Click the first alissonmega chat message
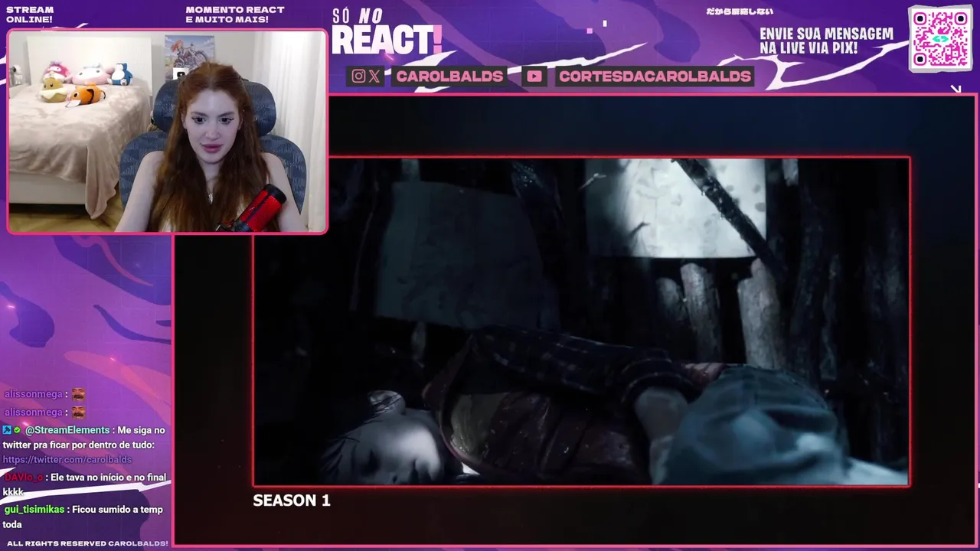This screenshot has width=980, height=551. (x=44, y=394)
